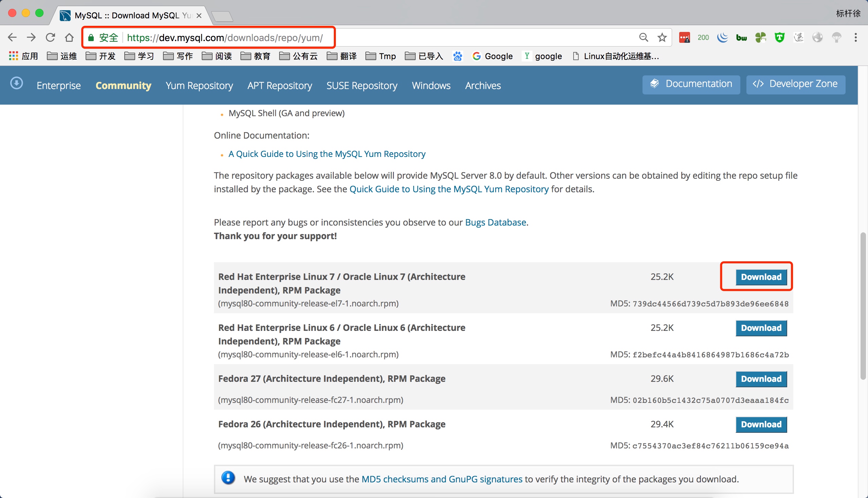Click the Baidu paw bookmark icon
868x498 pixels.
[x=457, y=56]
